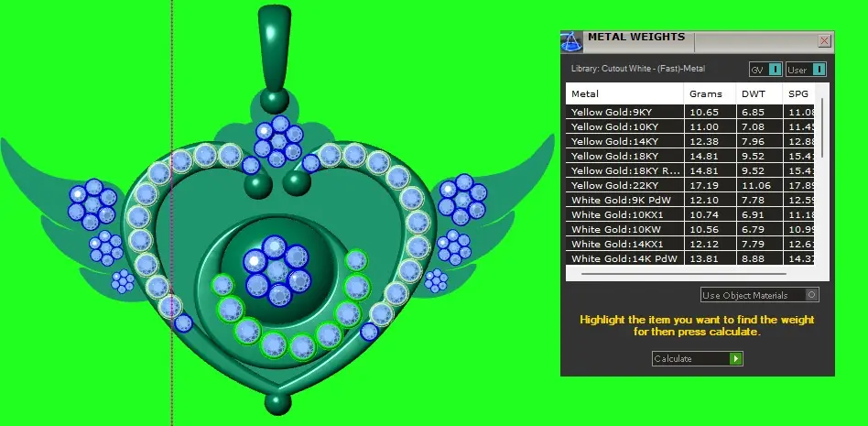Screen dimensions: 868x426
Task: Click the 7.08 DWT cell
Action: click(759, 126)
